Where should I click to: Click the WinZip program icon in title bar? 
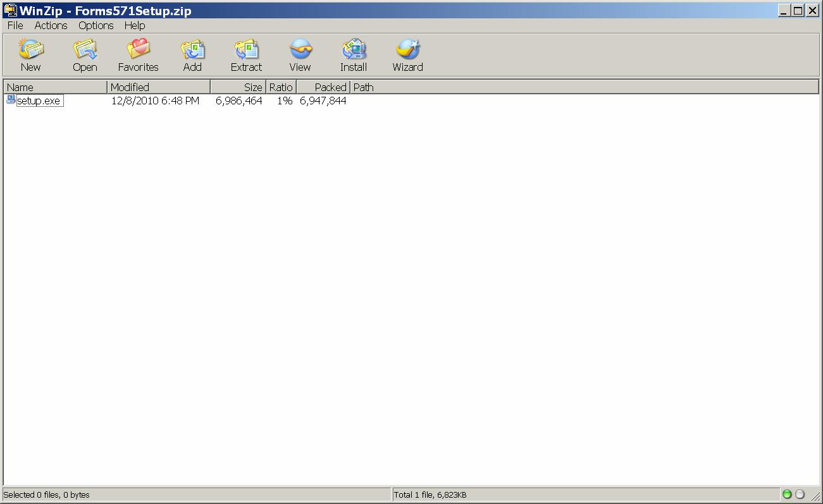point(9,9)
